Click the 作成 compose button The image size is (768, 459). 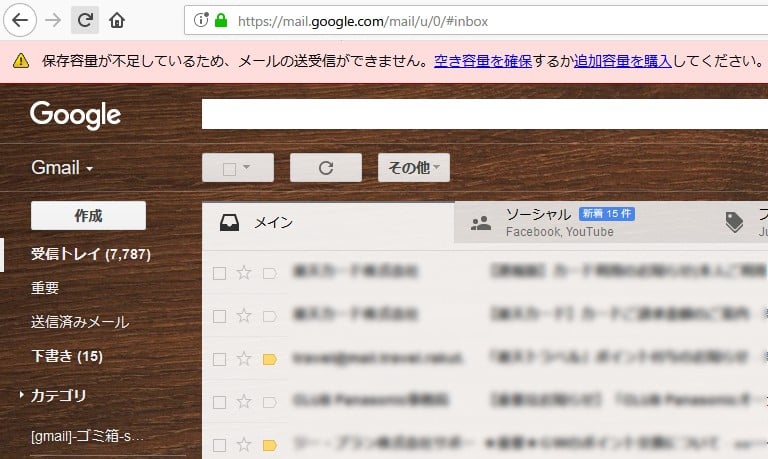(88, 216)
